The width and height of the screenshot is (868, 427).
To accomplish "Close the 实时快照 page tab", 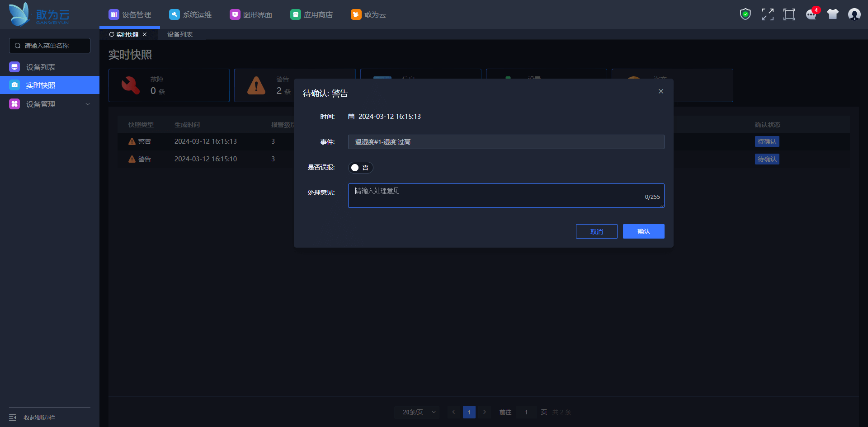I will 145,34.
